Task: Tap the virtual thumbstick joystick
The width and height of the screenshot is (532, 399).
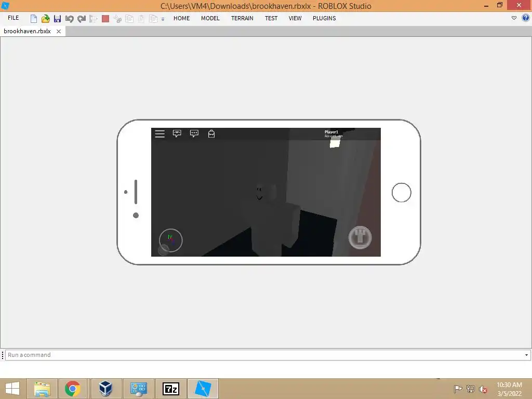Action: pyautogui.click(x=170, y=241)
